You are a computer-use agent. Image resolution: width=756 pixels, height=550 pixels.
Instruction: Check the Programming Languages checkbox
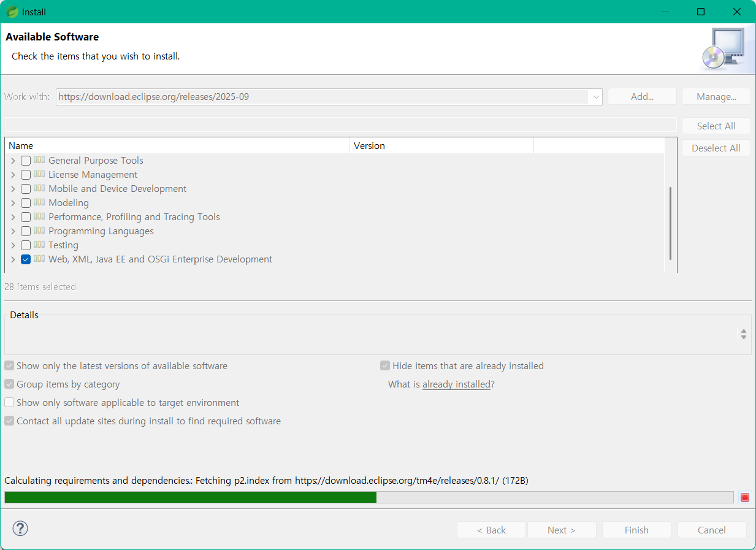coord(26,231)
